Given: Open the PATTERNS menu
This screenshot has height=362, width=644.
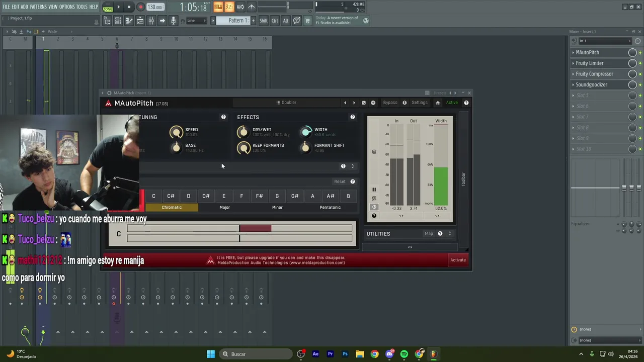Looking at the screenshot, I should pyautogui.click(x=38, y=7).
